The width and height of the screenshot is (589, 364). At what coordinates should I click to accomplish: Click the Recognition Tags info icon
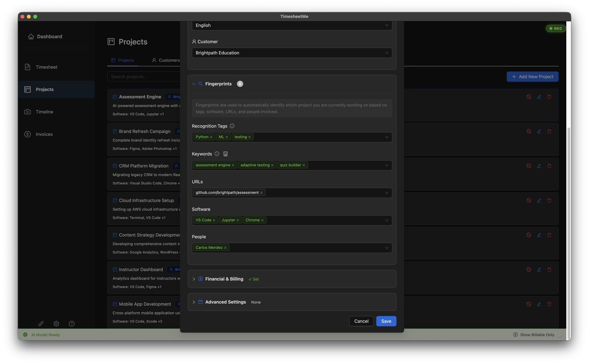(232, 126)
